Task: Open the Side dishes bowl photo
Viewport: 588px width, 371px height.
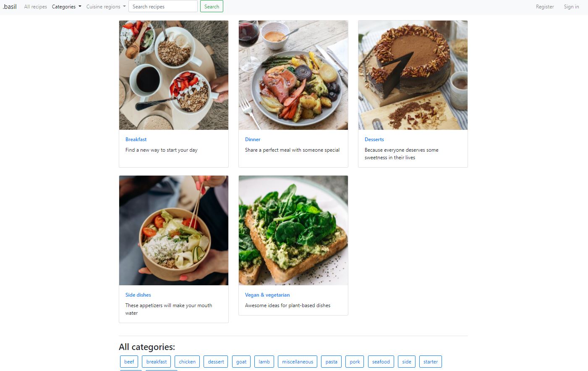Action: click(174, 231)
